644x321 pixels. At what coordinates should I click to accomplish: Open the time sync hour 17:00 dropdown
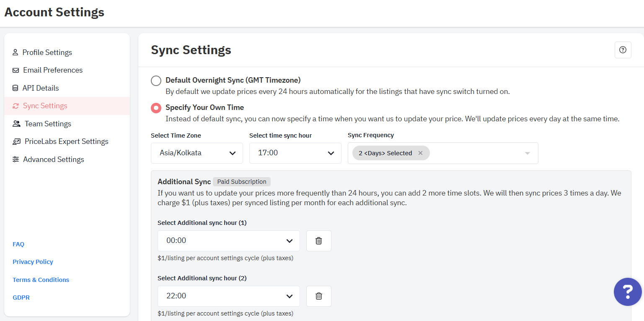295,153
